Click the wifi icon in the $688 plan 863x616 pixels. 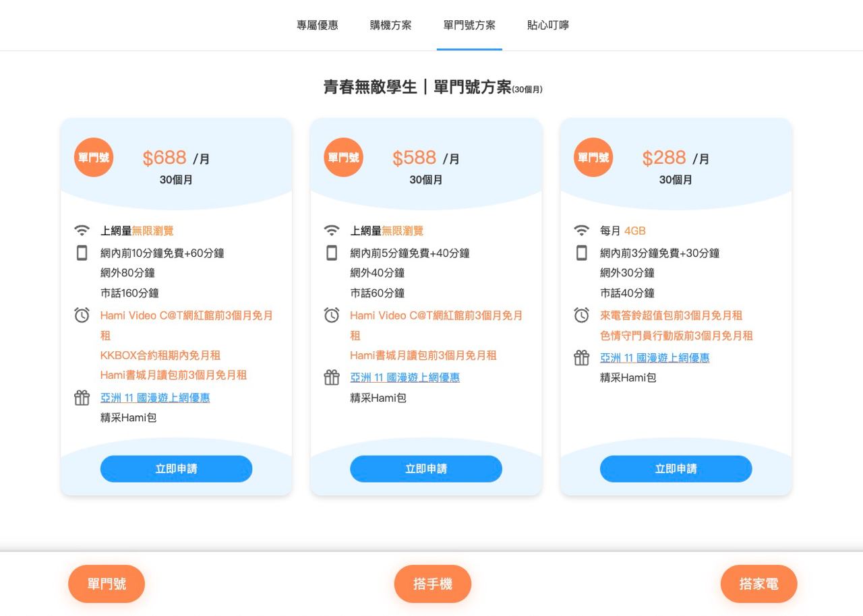coord(82,230)
